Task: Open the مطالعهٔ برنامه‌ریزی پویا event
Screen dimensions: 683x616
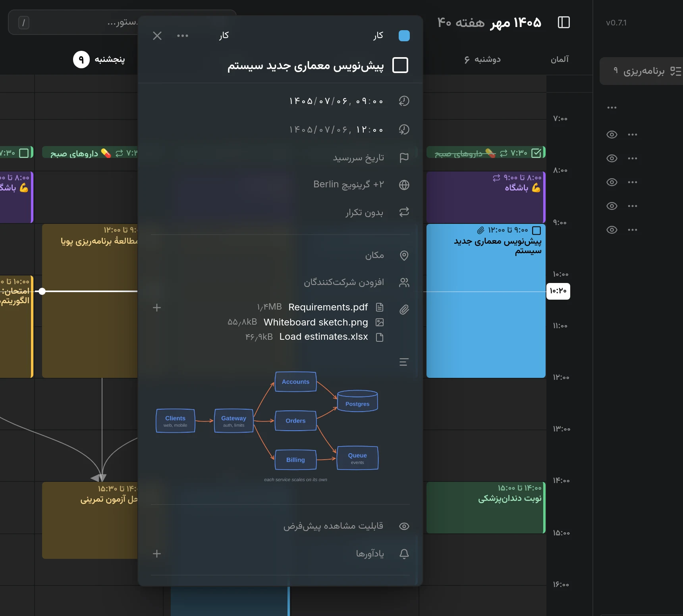Action: coord(90,300)
